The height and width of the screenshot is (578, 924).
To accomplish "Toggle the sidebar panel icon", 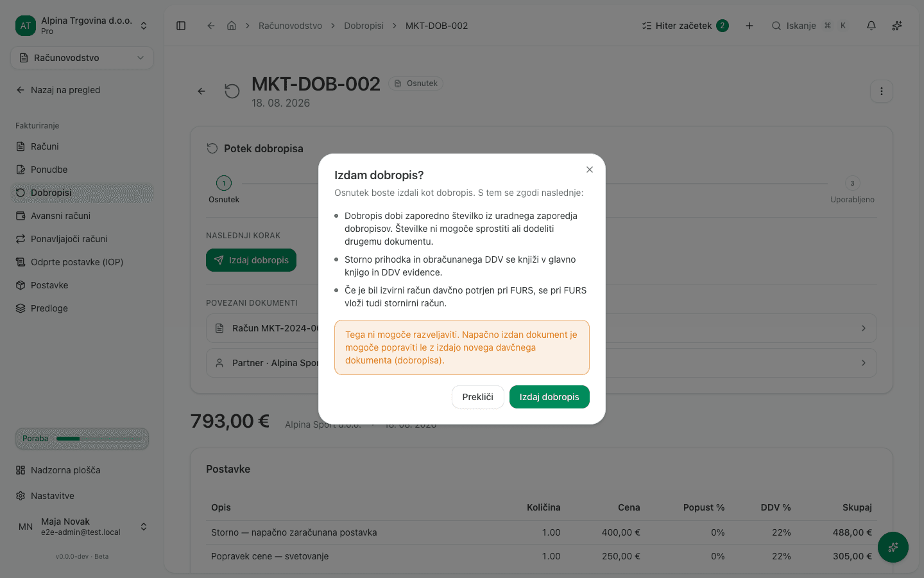I will [x=181, y=26].
